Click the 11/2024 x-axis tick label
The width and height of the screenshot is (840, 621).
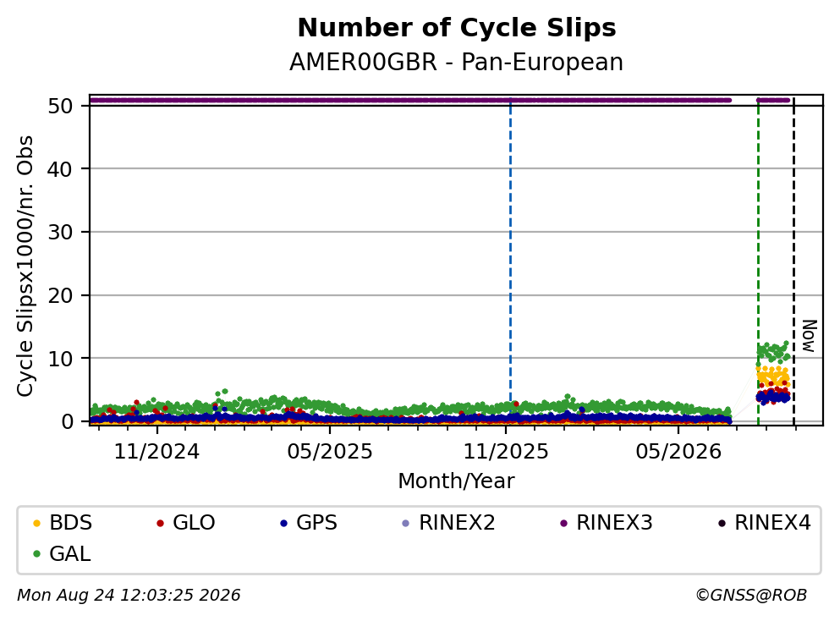tap(156, 452)
